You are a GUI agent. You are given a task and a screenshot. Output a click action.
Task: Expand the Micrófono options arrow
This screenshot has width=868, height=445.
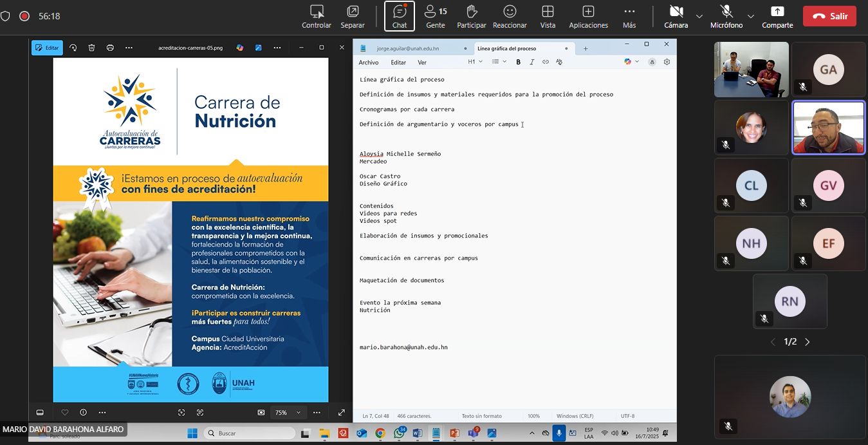click(x=750, y=16)
